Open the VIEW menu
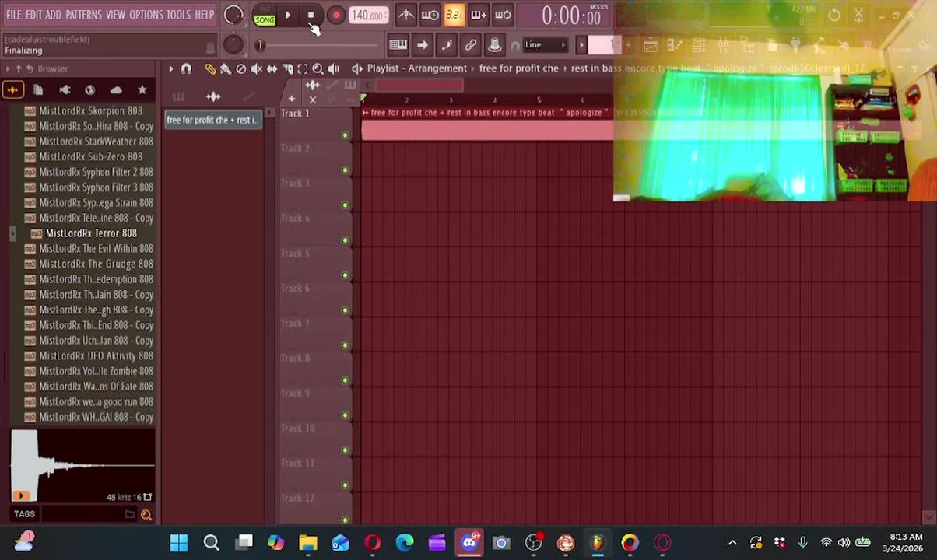The width and height of the screenshot is (937, 560). click(115, 15)
